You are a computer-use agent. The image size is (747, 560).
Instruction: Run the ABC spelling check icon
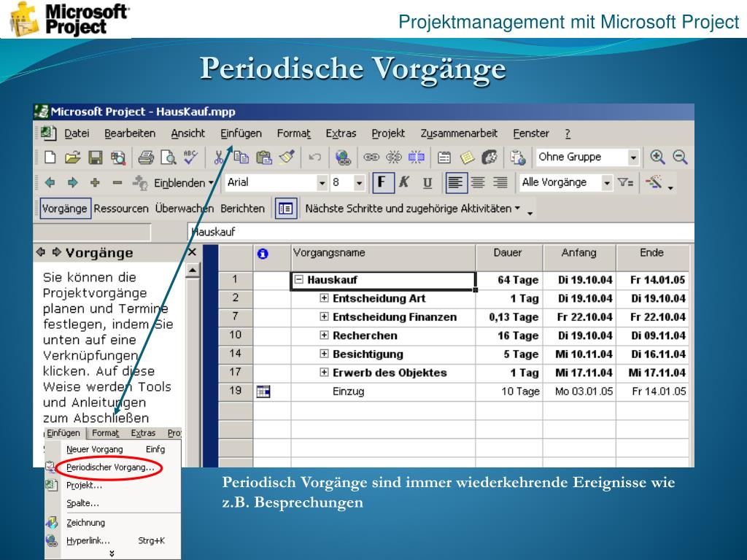tap(190, 157)
